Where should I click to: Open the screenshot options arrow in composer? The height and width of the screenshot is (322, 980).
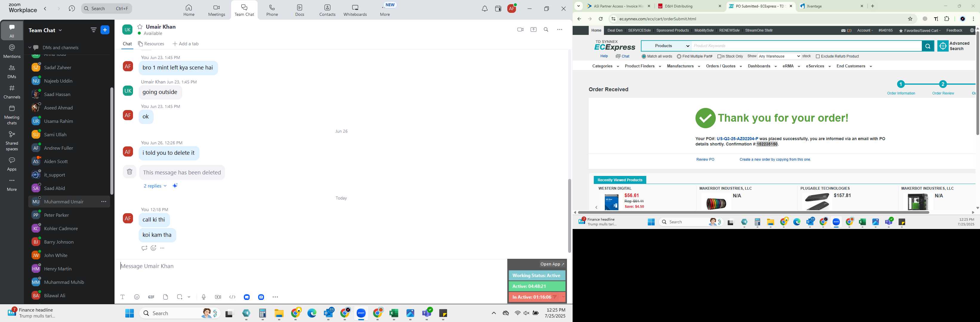[189, 297]
